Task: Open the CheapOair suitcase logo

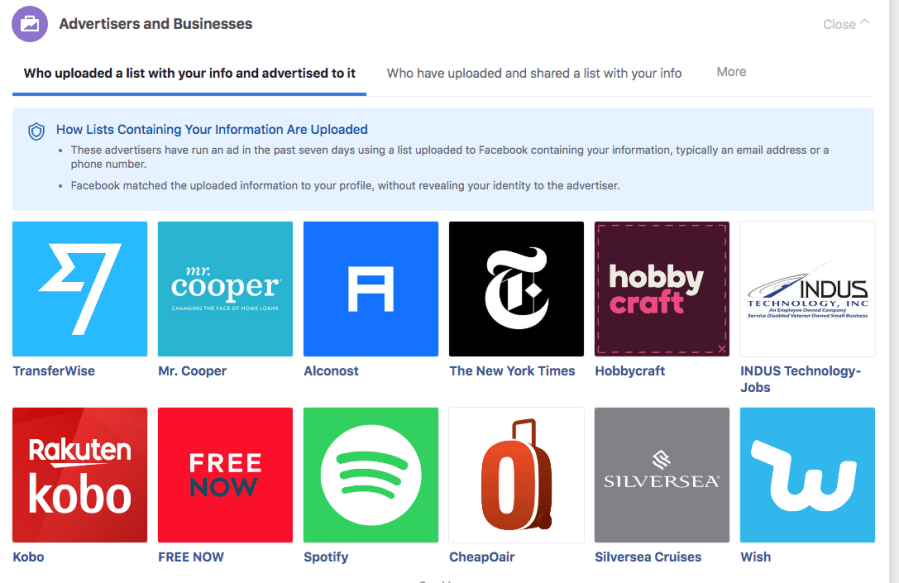Action: (x=516, y=475)
